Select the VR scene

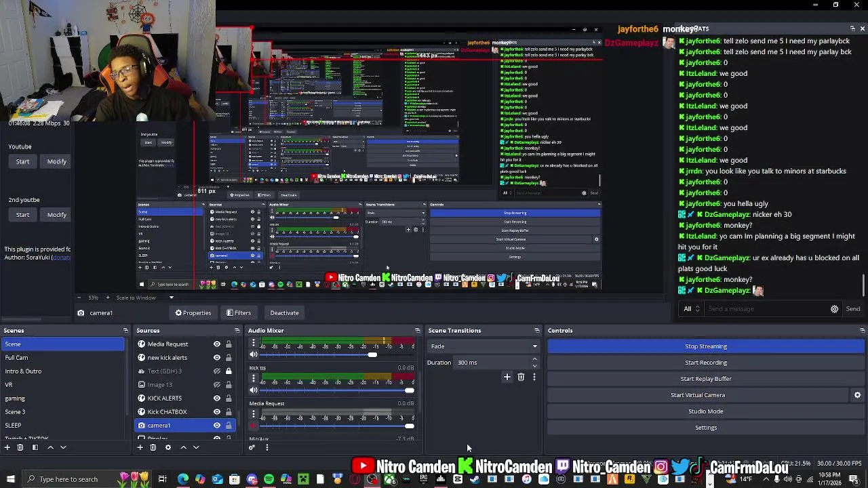tap(62, 385)
